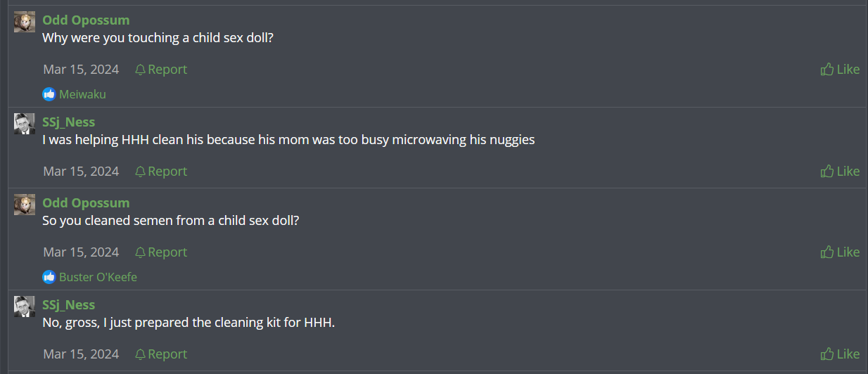Open Meiwaku's profile from the reactions
This screenshot has width=868, height=374.
82,94
